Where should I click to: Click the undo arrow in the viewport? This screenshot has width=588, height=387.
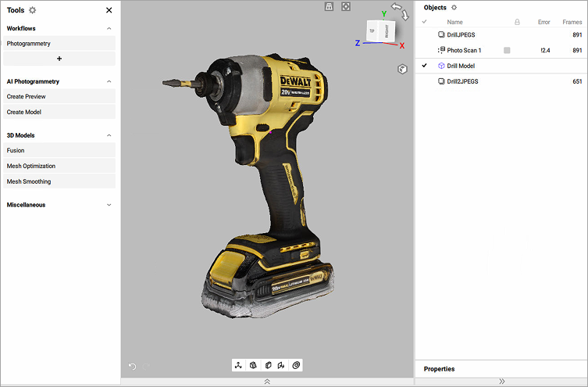pyautogui.click(x=132, y=366)
